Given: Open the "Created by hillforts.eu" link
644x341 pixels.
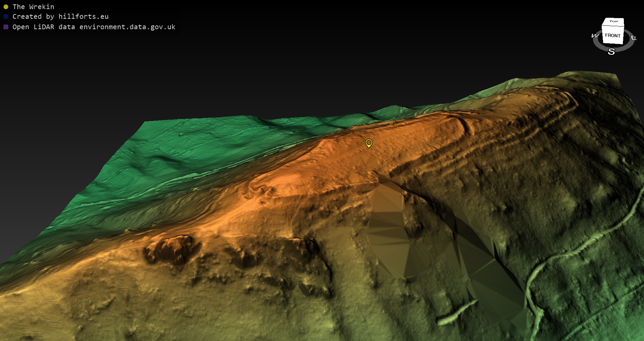Looking at the screenshot, I should point(60,16).
